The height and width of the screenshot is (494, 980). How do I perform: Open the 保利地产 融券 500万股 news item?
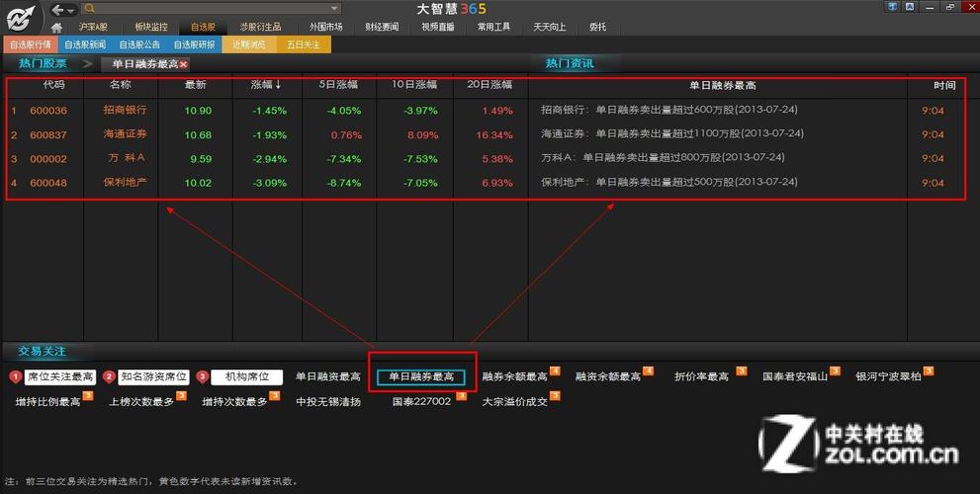tap(669, 182)
